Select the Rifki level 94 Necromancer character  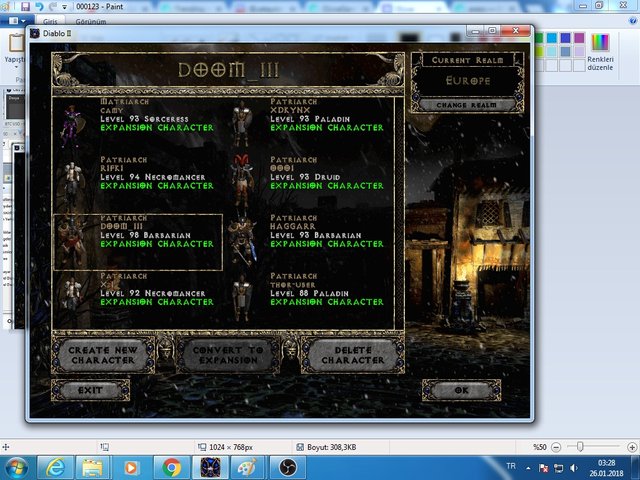[x=138, y=183]
